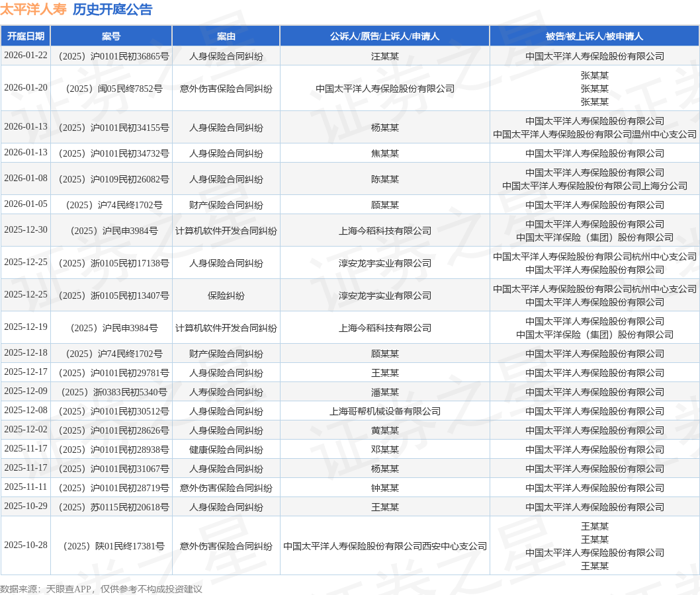Select plaintiff 潘某某
This screenshot has width=700, height=595.
pos(385,393)
